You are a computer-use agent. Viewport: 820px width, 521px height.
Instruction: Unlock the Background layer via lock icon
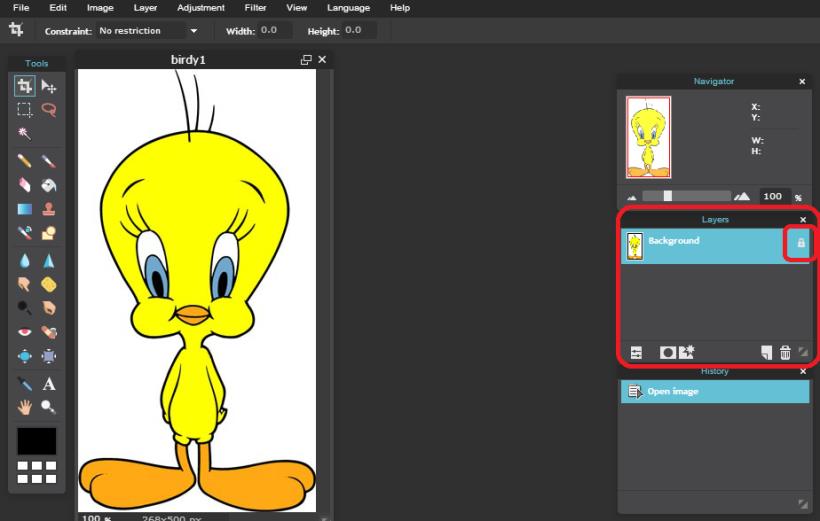tap(800, 243)
